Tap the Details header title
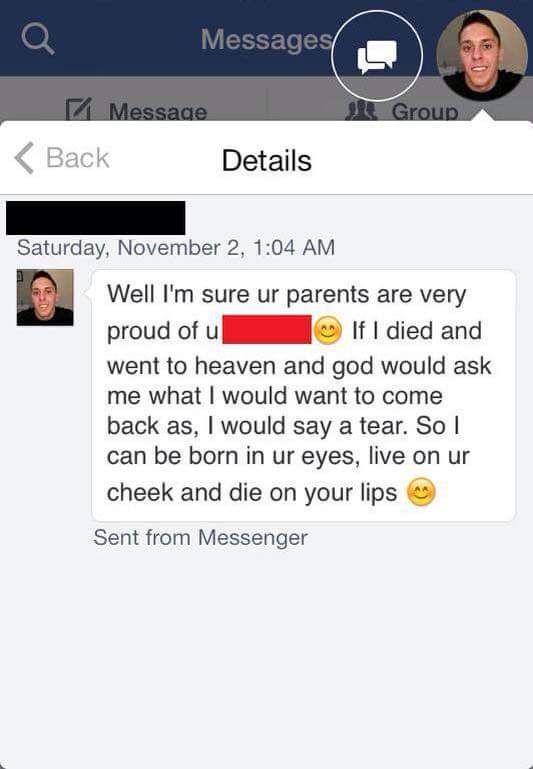Image resolution: width=533 pixels, height=769 pixels. tap(266, 160)
